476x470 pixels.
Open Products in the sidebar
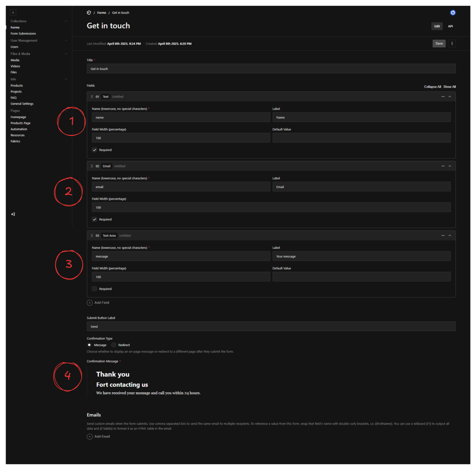tap(17, 86)
